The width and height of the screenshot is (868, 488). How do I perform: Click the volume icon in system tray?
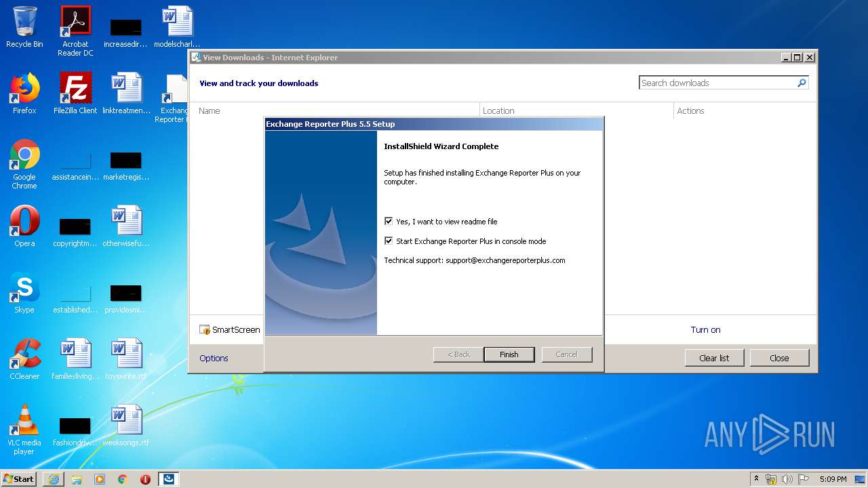(x=787, y=479)
